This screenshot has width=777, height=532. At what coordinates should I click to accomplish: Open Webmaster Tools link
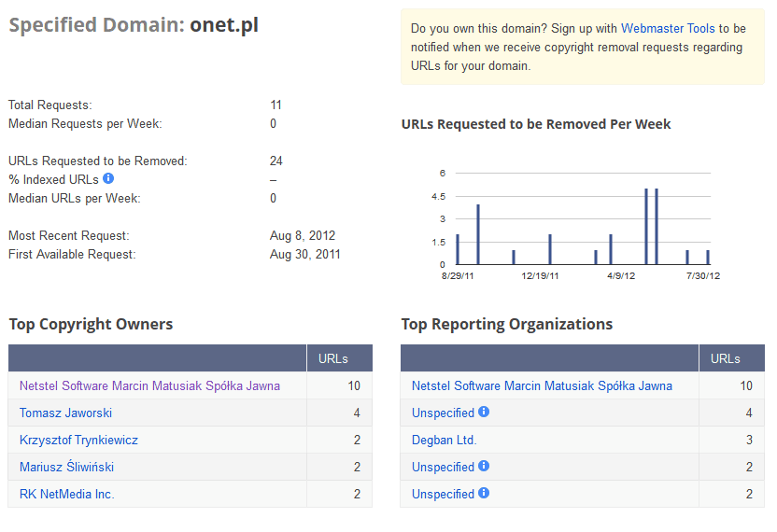pyautogui.click(x=668, y=29)
